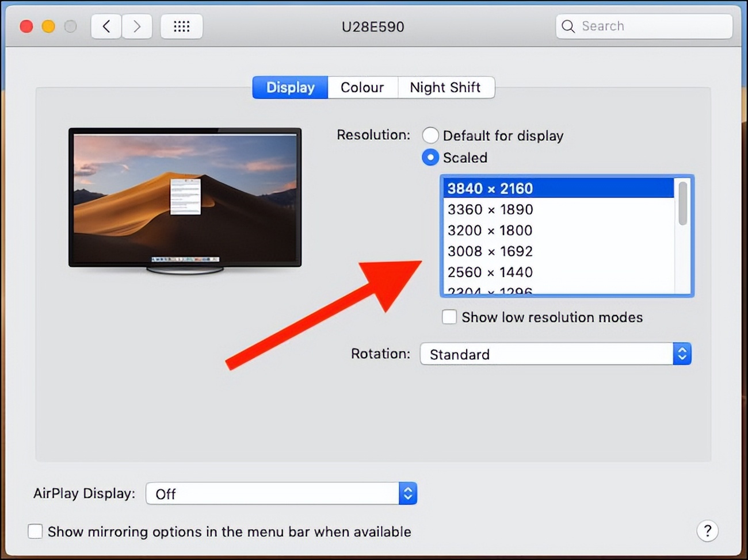Click the AirPlay Display stepper arrows
The width and height of the screenshot is (748, 560).
(407, 493)
